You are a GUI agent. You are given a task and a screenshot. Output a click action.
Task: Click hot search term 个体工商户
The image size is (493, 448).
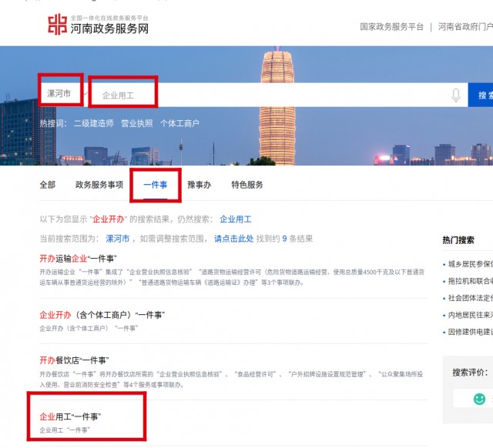pyautogui.click(x=179, y=123)
